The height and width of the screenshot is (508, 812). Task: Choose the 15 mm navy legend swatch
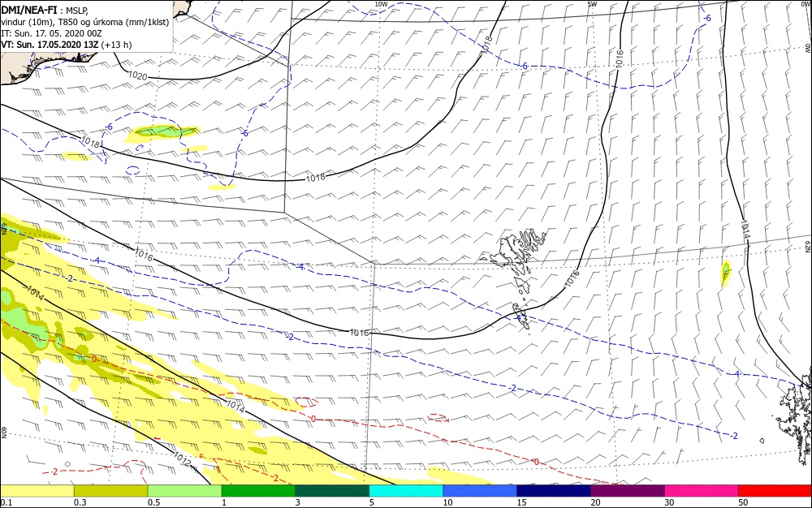[x=554, y=491]
